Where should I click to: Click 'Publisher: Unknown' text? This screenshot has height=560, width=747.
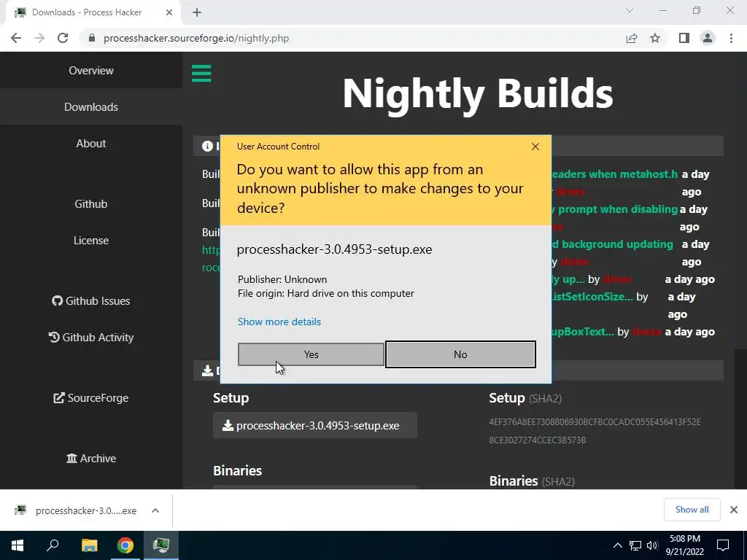[x=282, y=279]
